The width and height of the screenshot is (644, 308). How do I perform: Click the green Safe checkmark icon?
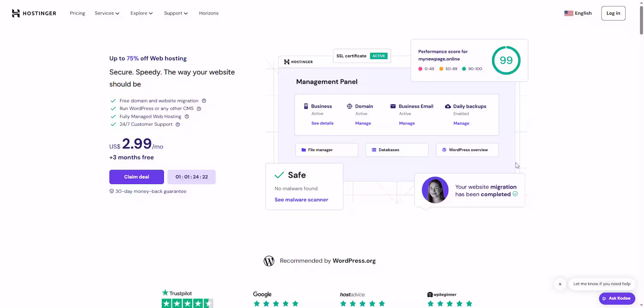pyautogui.click(x=279, y=175)
